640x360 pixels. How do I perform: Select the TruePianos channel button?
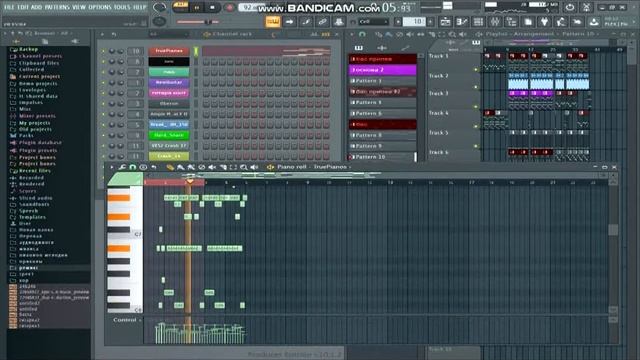[x=169, y=51]
